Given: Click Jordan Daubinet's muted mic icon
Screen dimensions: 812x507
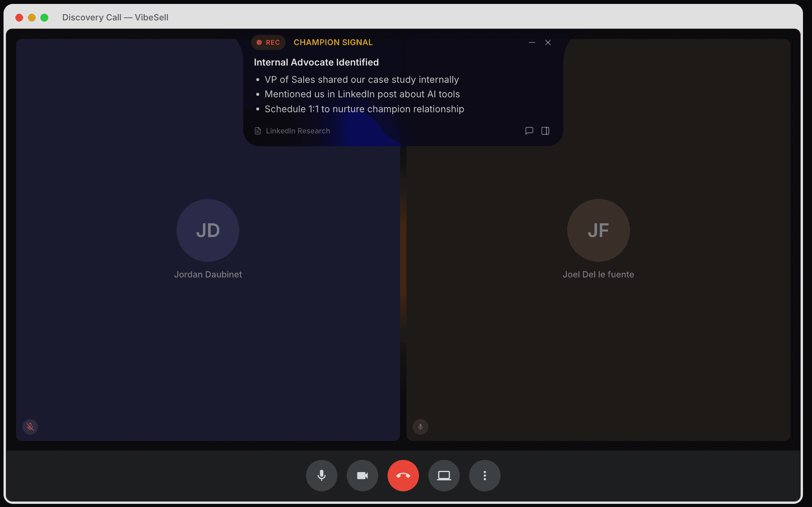Looking at the screenshot, I should [30, 427].
